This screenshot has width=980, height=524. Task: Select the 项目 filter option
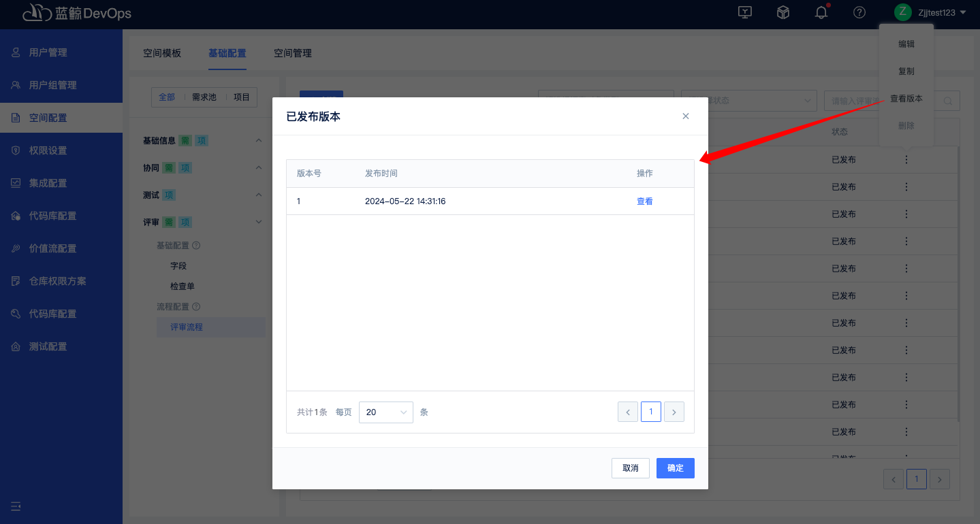click(x=242, y=97)
